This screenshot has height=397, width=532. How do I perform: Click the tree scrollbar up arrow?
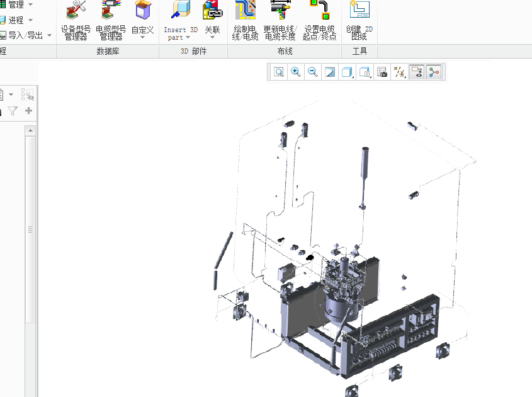tap(31, 130)
